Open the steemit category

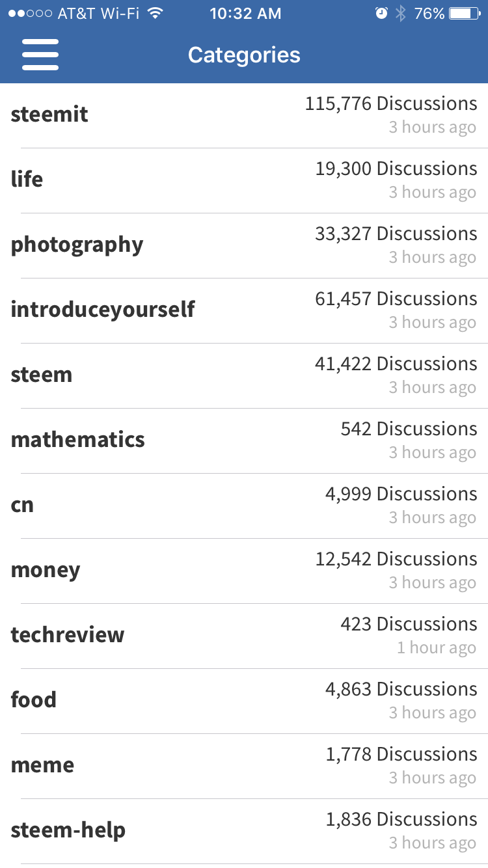coord(244,116)
